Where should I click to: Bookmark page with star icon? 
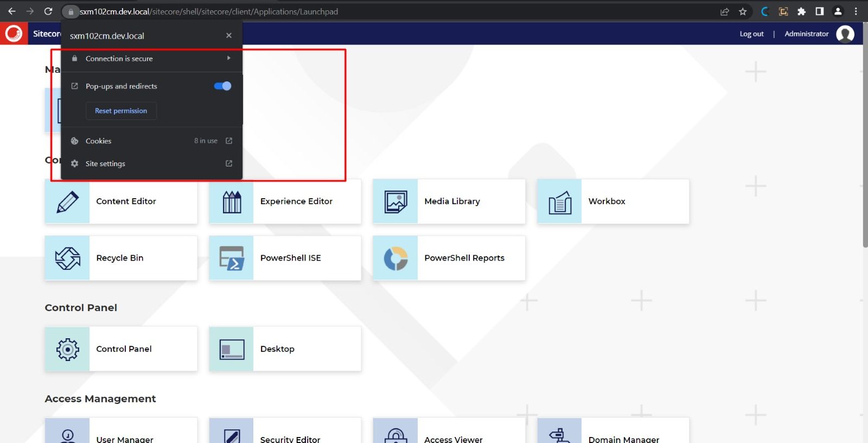pos(743,11)
